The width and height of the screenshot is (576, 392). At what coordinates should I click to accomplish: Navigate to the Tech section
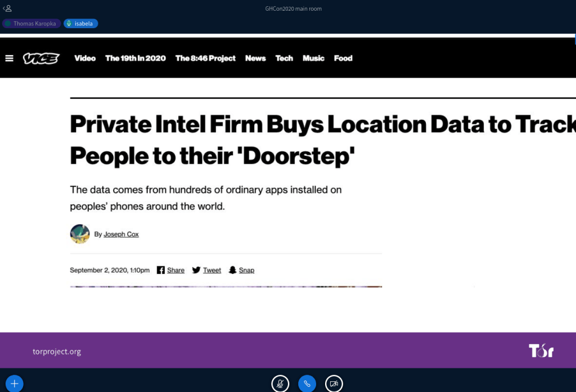284,58
